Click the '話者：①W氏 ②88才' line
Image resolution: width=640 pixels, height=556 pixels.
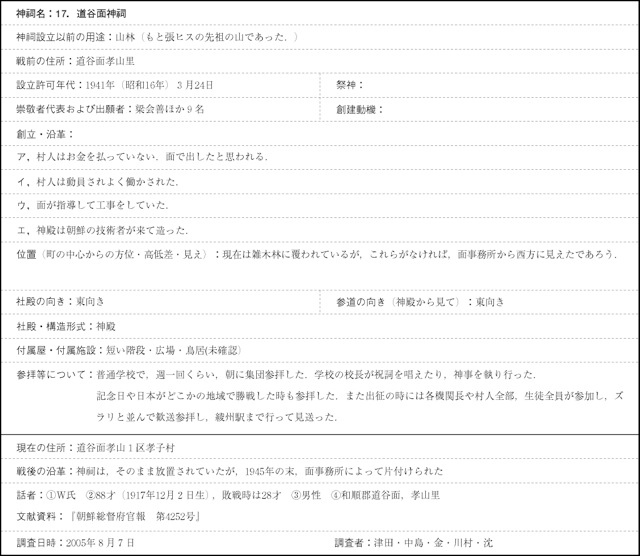[228, 495]
